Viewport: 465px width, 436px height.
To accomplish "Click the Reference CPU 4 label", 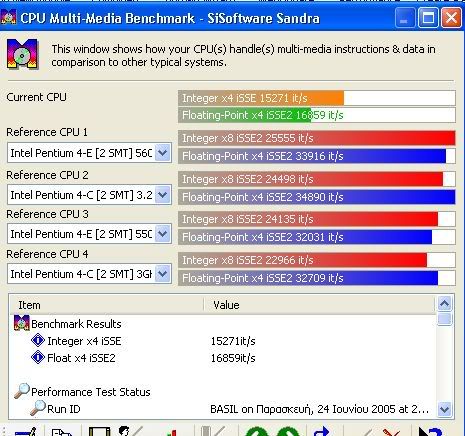I will pyautogui.click(x=47, y=254).
